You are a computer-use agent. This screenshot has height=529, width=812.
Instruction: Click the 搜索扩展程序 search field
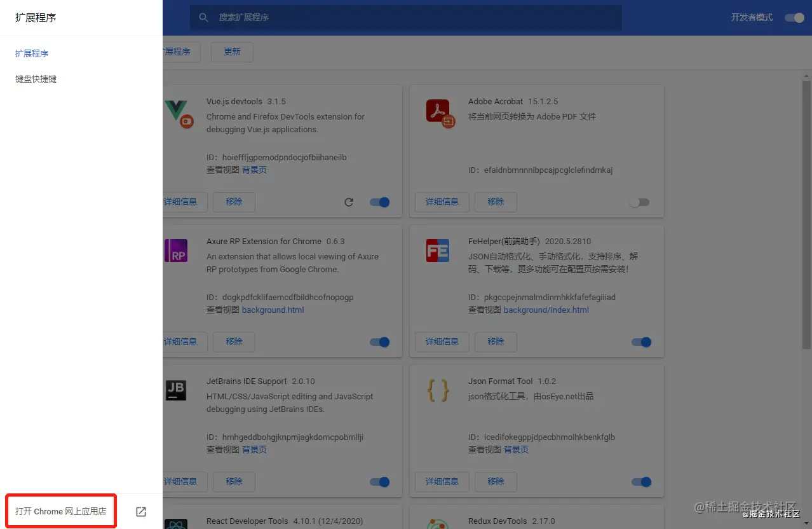pos(405,18)
